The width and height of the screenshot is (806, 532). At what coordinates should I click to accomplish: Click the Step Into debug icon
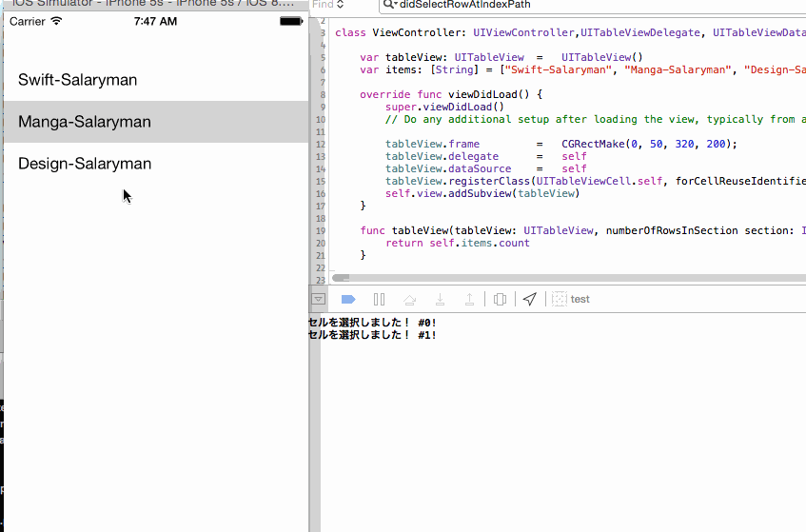tap(440, 299)
